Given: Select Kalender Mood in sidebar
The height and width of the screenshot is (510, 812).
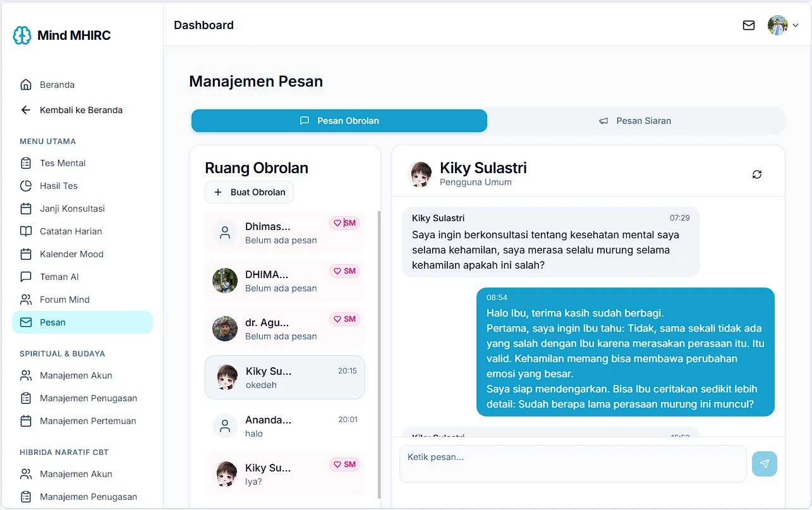Looking at the screenshot, I should pyautogui.click(x=82, y=254).
